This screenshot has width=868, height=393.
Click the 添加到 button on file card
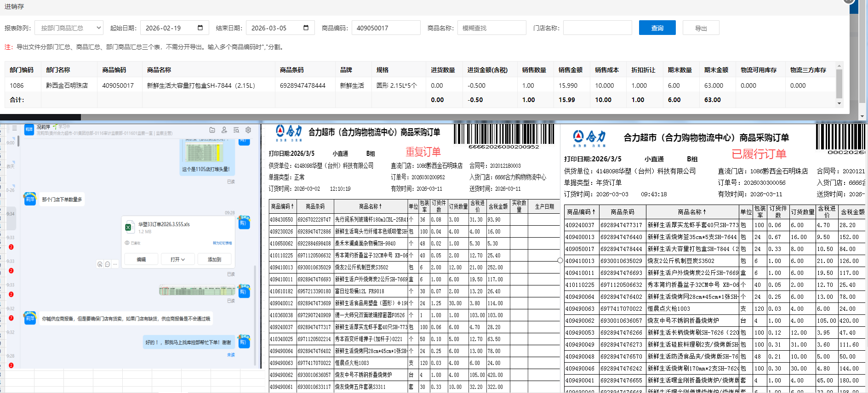pos(214,260)
